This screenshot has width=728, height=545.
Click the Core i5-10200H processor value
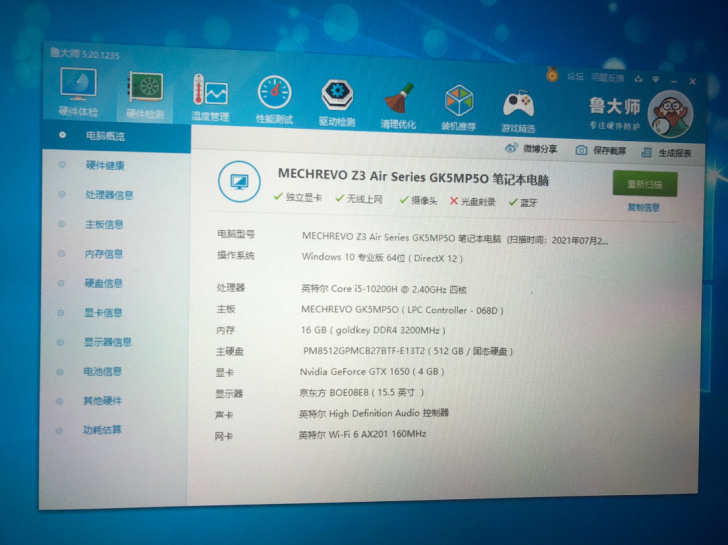coord(384,289)
